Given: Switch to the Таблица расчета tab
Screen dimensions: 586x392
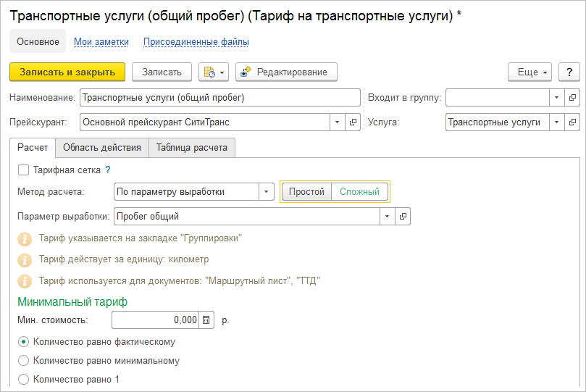Looking at the screenshot, I should 191,148.
